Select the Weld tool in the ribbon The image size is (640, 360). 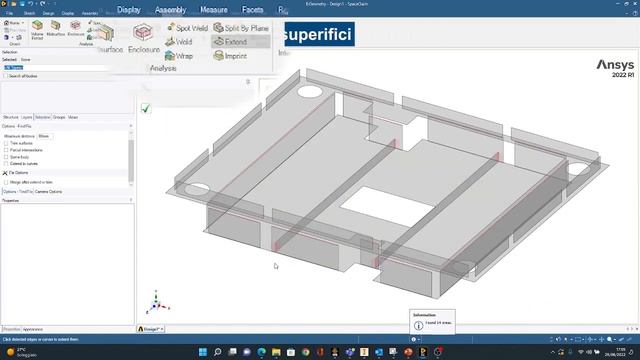click(x=179, y=42)
